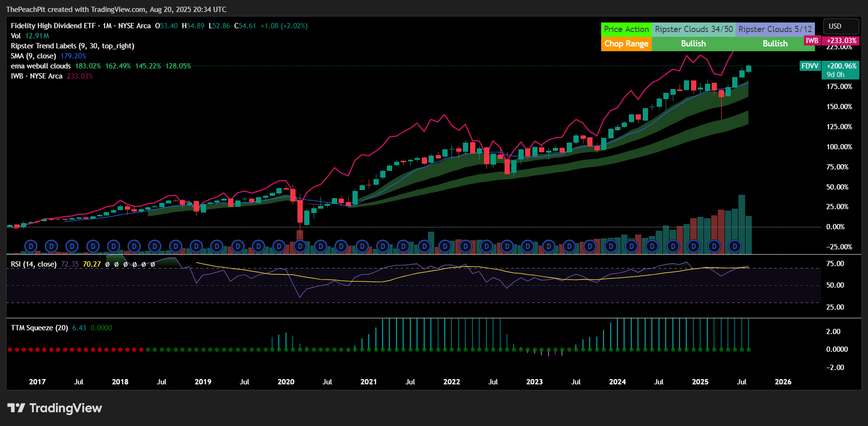
Task: Click the orange Chop Range cell
Action: (x=626, y=44)
